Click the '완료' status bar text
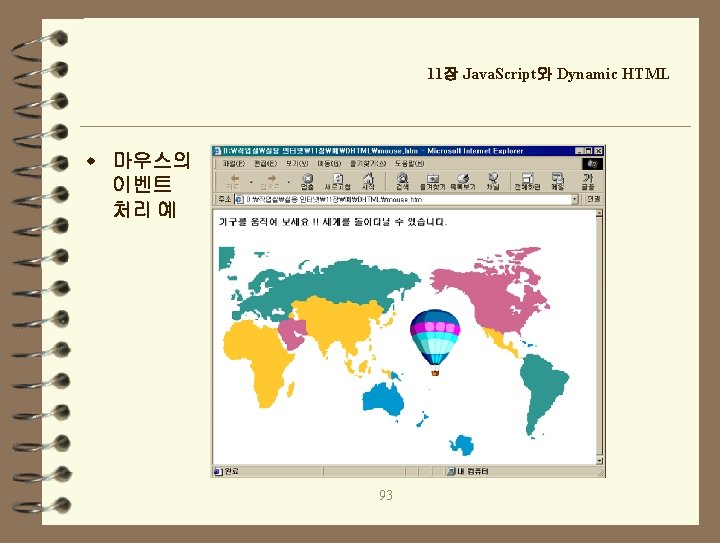 coord(231,471)
